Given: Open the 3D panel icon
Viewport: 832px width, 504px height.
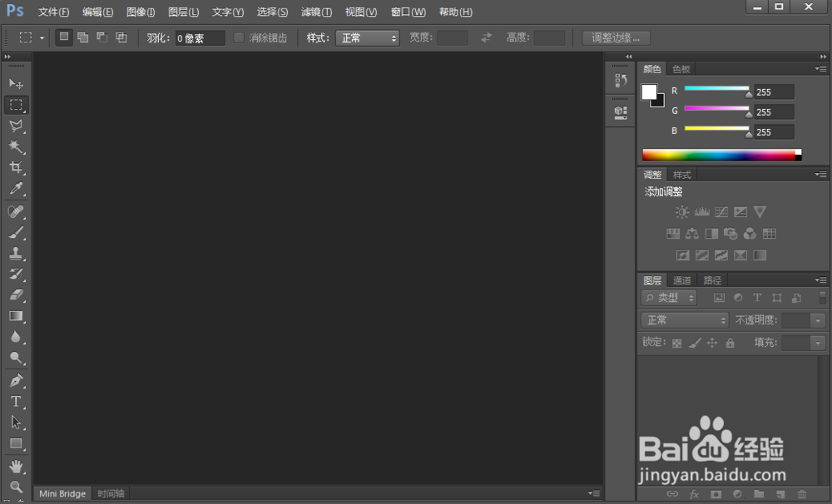Looking at the screenshot, I should [x=621, y=112].
